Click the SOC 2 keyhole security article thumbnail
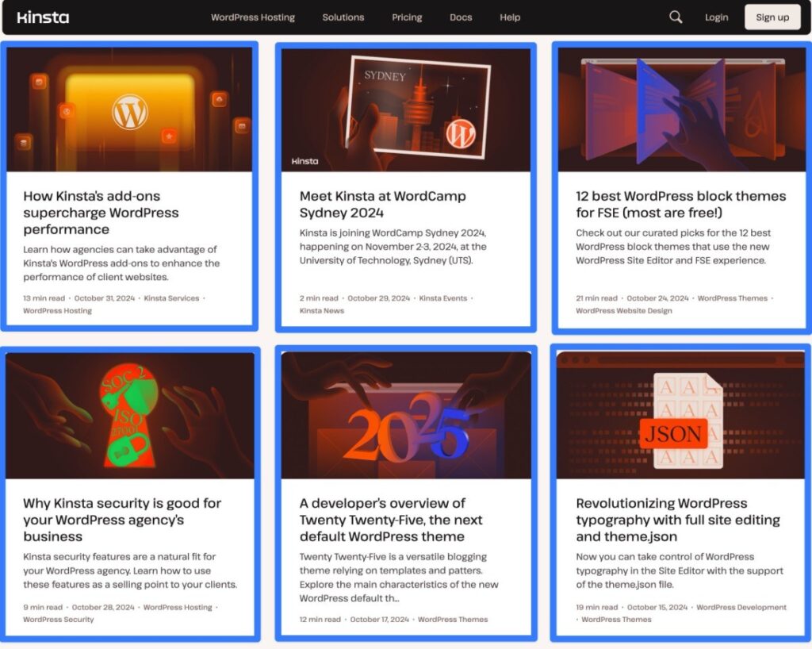Viewport: 812px width, 649px height. [129, 413]
